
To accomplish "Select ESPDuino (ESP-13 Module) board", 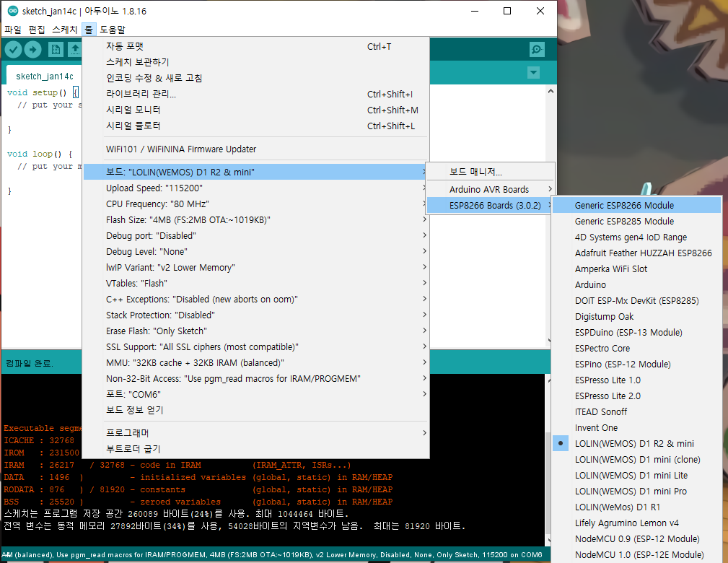I will 637,333.
